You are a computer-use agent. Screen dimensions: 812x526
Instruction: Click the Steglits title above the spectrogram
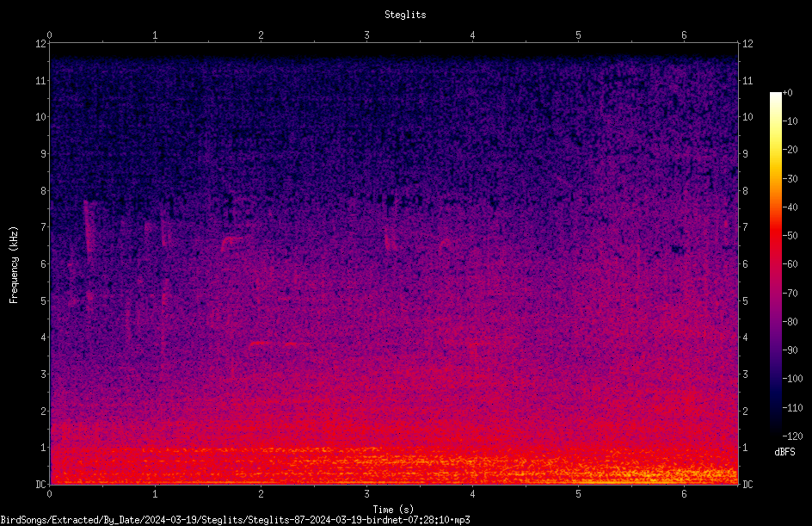click(x=405, y=15)
